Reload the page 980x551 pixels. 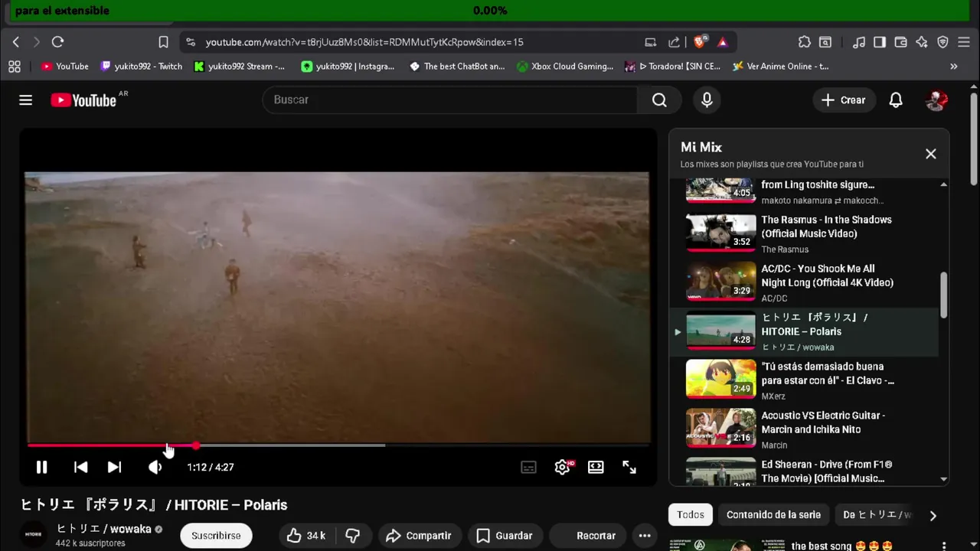point(57,42)
